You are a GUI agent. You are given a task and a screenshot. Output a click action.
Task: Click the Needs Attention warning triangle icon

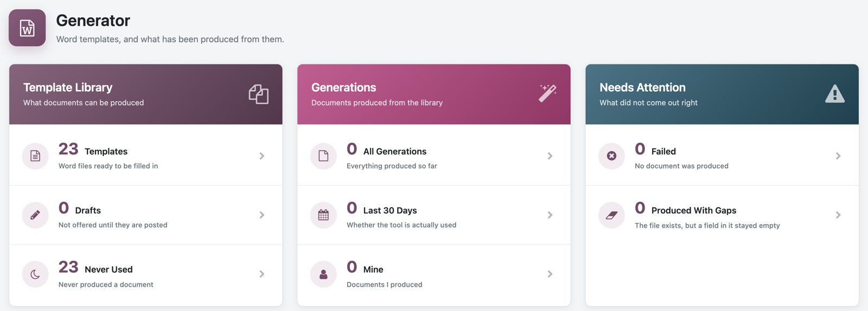coord(835,94)
